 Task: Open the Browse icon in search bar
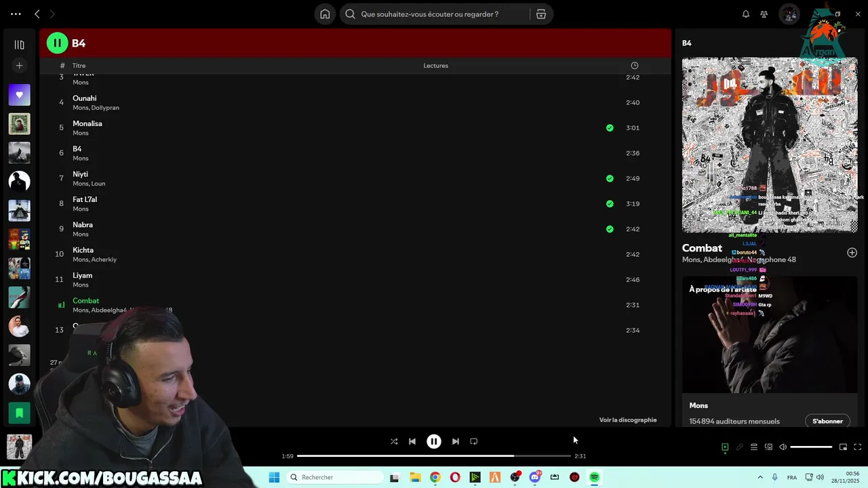click(541, 14)
